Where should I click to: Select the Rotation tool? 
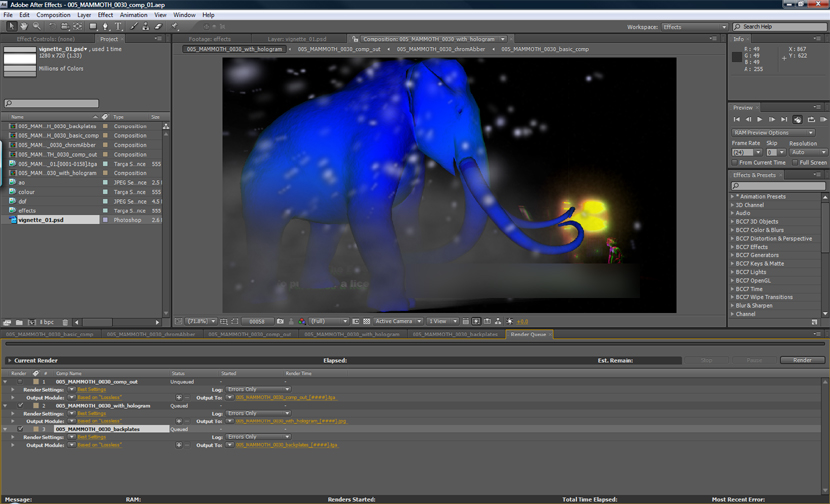click(52, 26)
